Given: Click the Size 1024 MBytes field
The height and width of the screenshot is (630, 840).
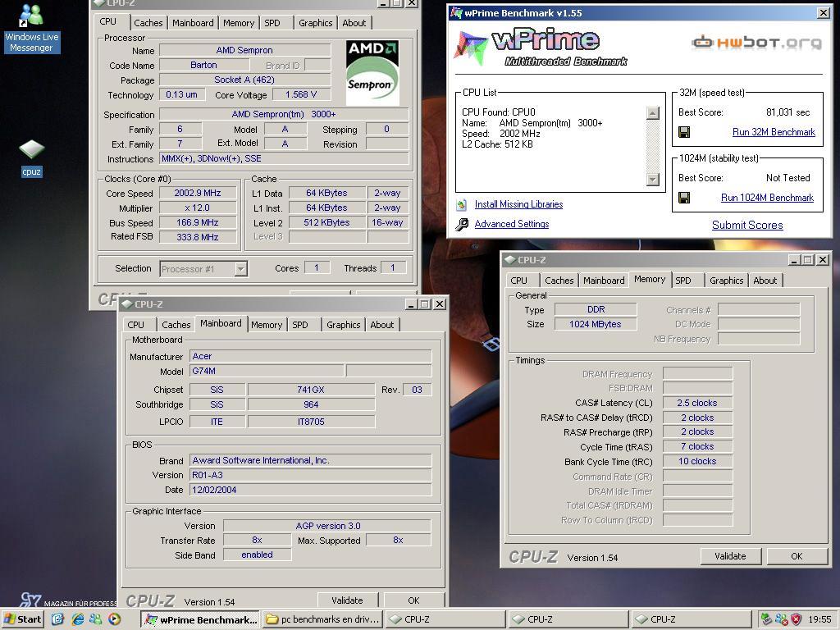Looking at the screenshot, I should tap(596, 324).
